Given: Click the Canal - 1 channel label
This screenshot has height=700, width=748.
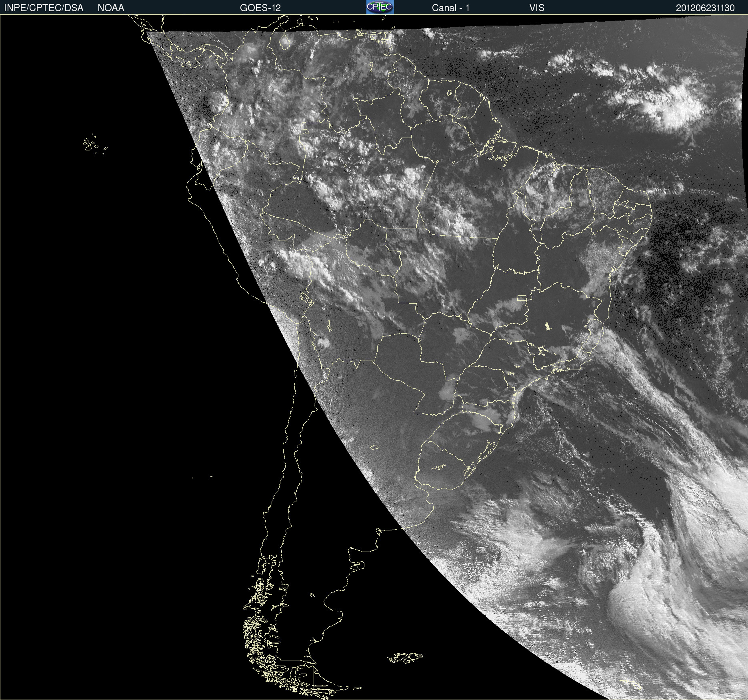Looking at the screenshot, I should coord(450,8).
